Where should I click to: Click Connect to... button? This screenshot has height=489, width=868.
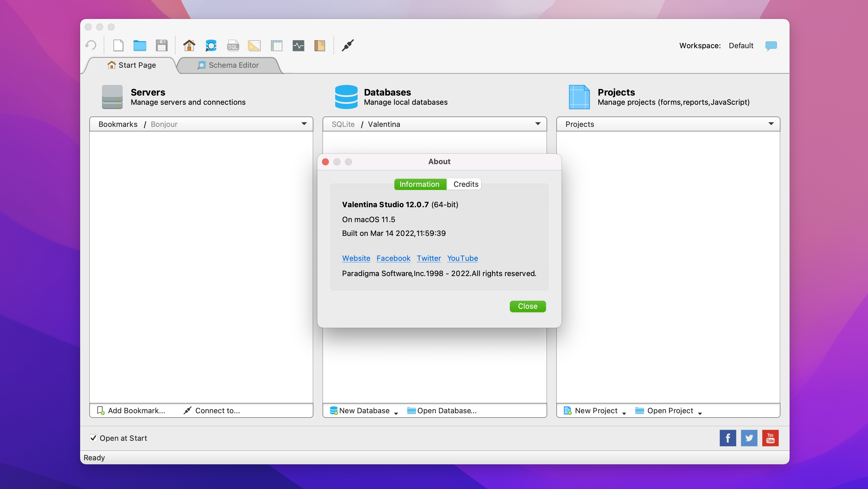tap(212, 411)
